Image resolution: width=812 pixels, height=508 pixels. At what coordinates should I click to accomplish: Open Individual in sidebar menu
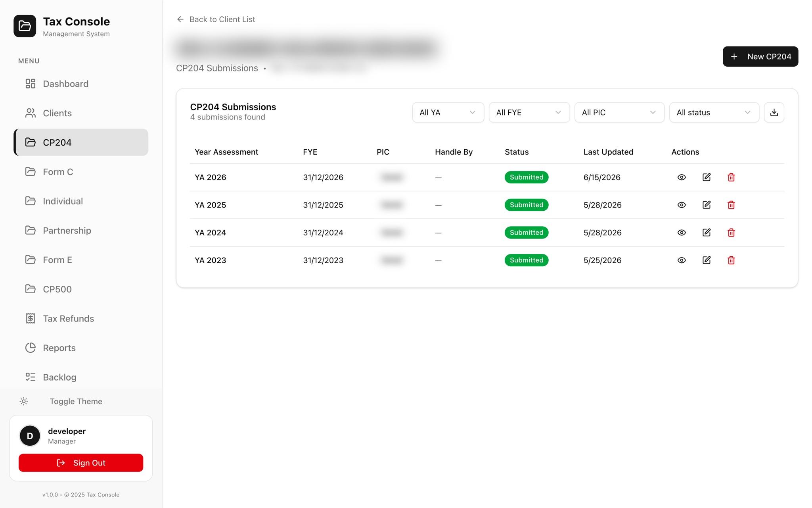coord(81,201)
